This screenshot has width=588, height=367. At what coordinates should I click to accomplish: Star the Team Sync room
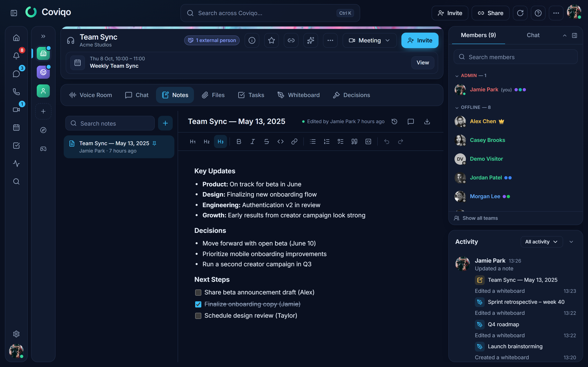coord(271,40)
